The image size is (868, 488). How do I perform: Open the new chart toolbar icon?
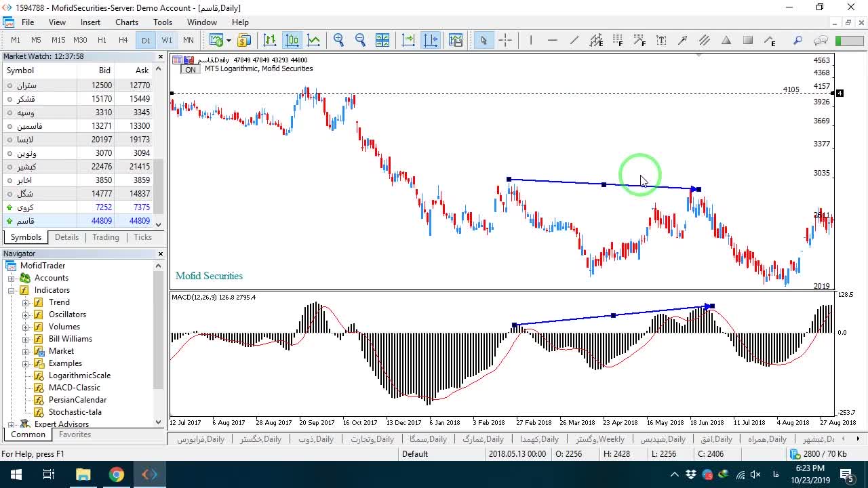point(216,41)
